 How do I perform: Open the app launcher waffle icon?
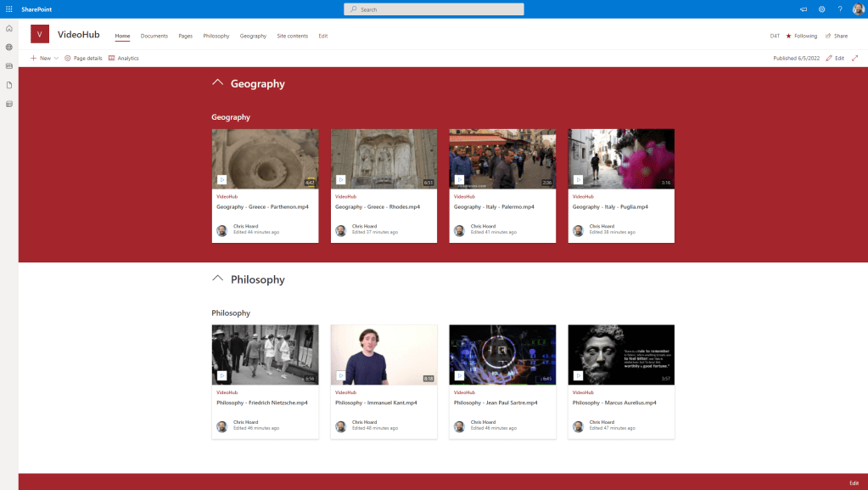[x=9, y=9]
